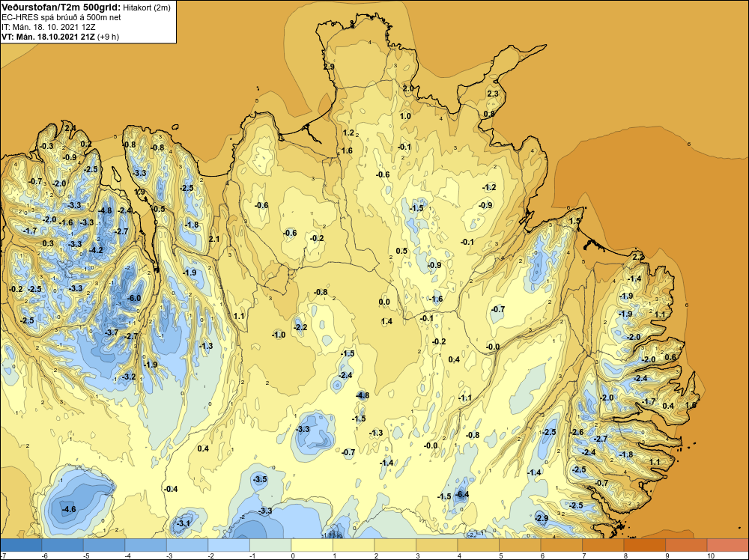
Task: Click the '-1.1' temperature value on the map
Action: coord(465,398)
